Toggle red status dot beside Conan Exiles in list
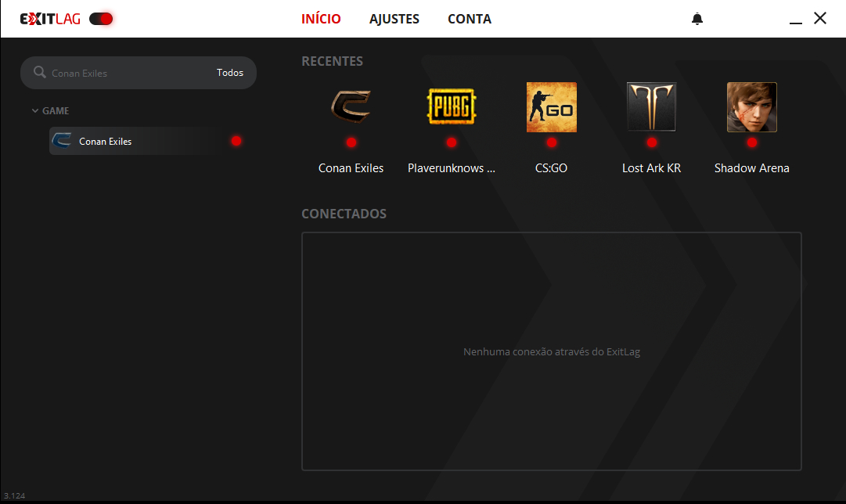Viewport: 846px width, 504px height. coord(236,141)
